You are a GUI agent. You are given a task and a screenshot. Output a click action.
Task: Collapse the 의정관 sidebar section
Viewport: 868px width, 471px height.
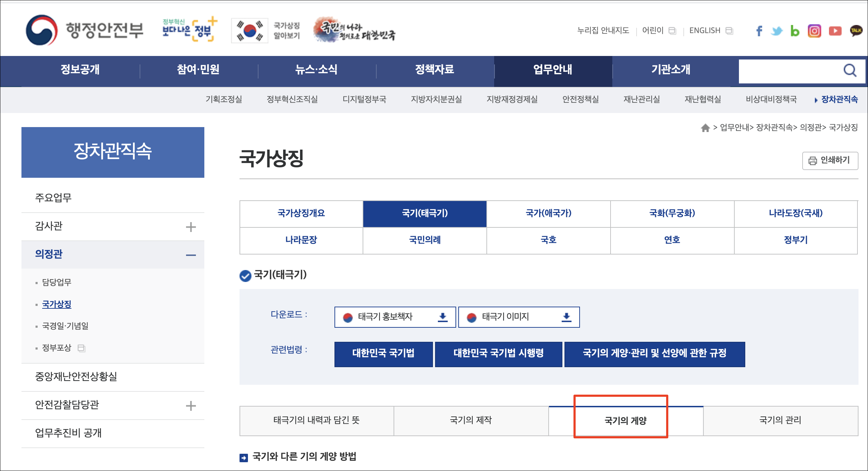[x=191, y=255]
